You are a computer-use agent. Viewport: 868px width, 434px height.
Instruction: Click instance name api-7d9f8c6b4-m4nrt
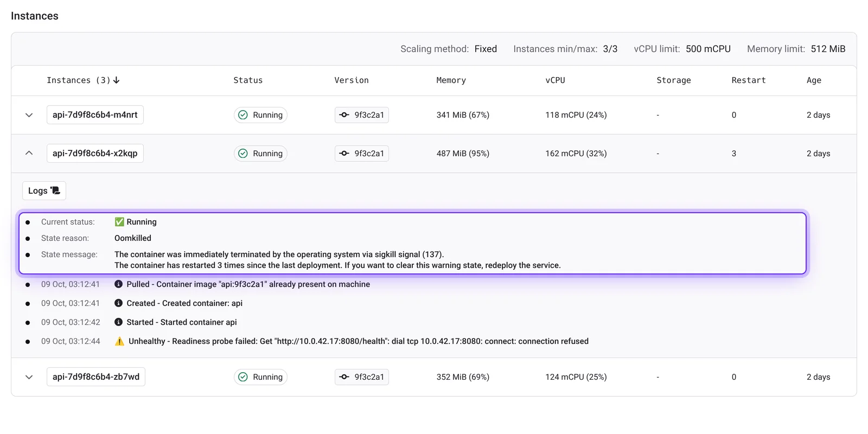coord(95,115)
